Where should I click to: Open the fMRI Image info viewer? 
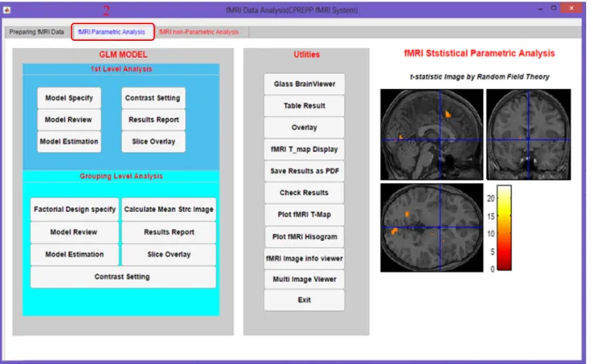point(305,259)
